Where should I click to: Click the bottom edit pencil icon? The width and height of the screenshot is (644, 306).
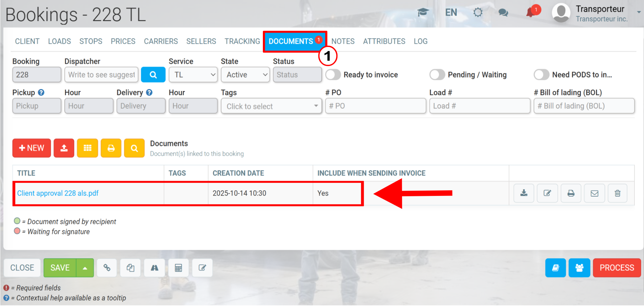tap(202, 268)
